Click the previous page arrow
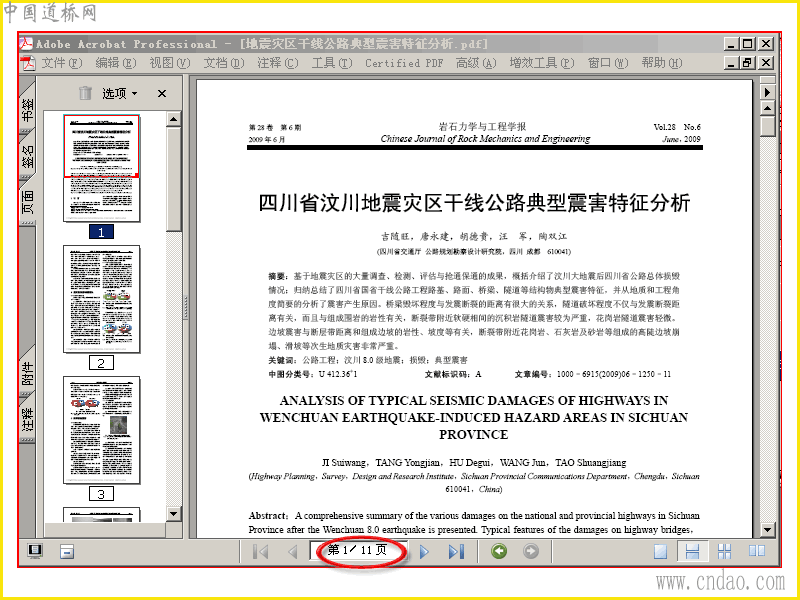 click(x=292, y=552)
